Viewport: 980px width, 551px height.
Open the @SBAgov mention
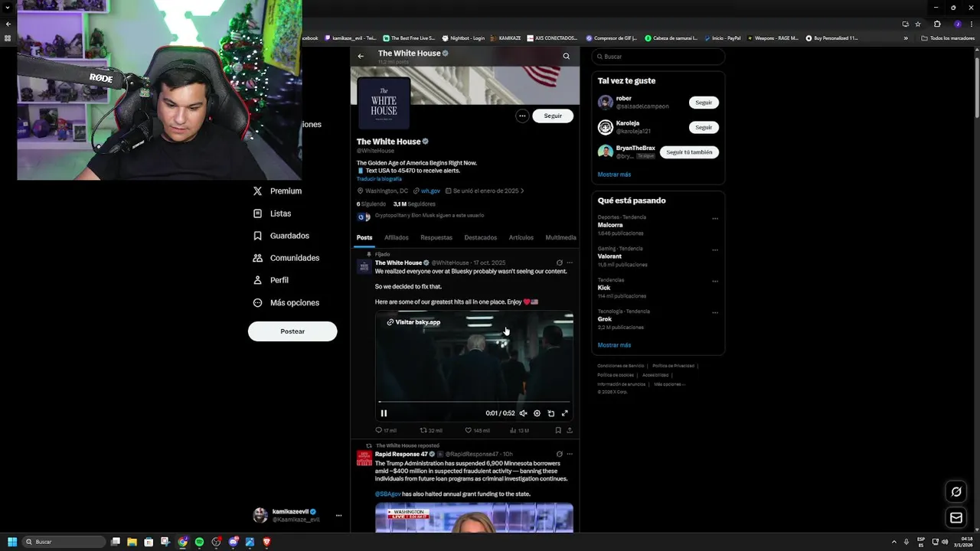(388, 494)
